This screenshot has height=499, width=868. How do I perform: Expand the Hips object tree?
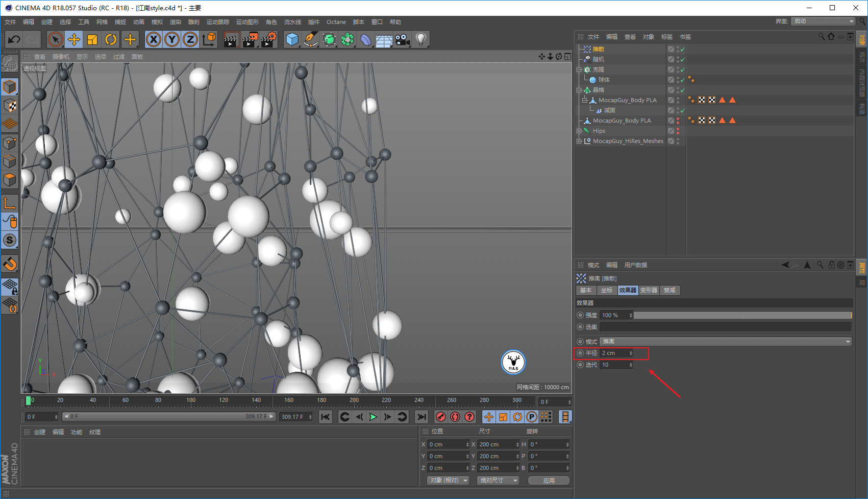(579, 131)
